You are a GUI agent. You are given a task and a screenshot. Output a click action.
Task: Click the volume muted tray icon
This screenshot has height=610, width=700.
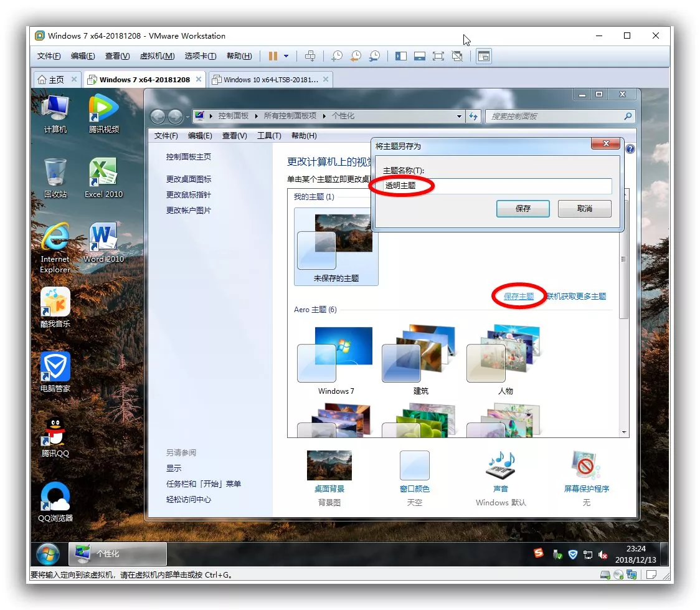coord(603,555)
